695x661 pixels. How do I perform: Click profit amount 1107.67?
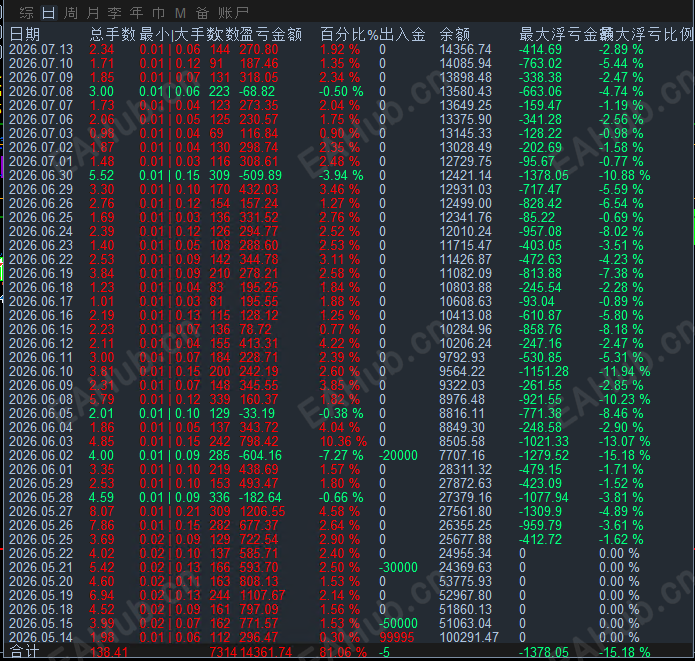(262, 595)
